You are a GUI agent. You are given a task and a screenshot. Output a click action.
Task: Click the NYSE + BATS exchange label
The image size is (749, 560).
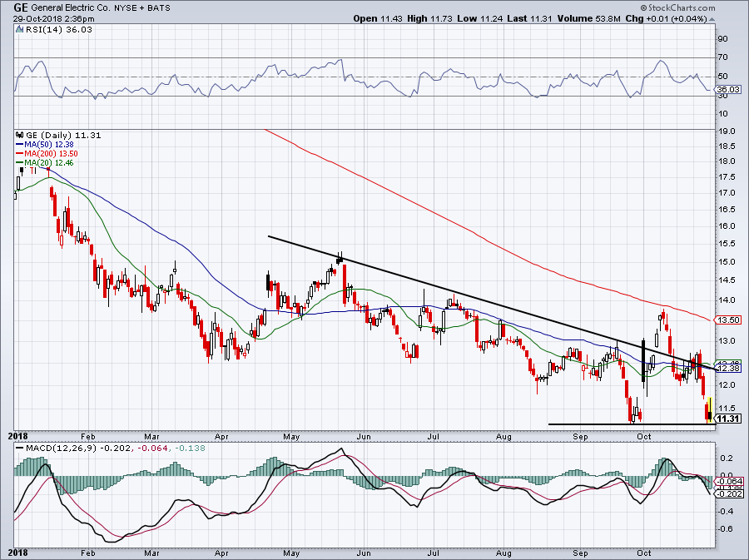(x=141, y=8)
